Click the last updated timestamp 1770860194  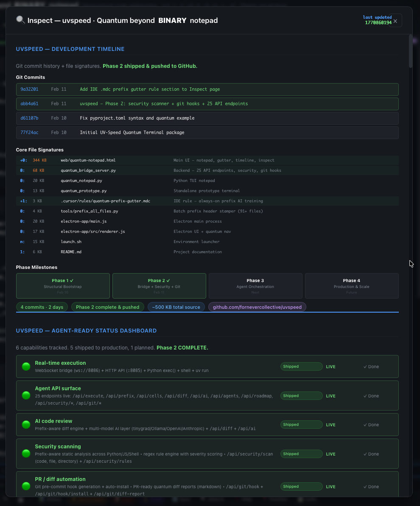[378, 22]
